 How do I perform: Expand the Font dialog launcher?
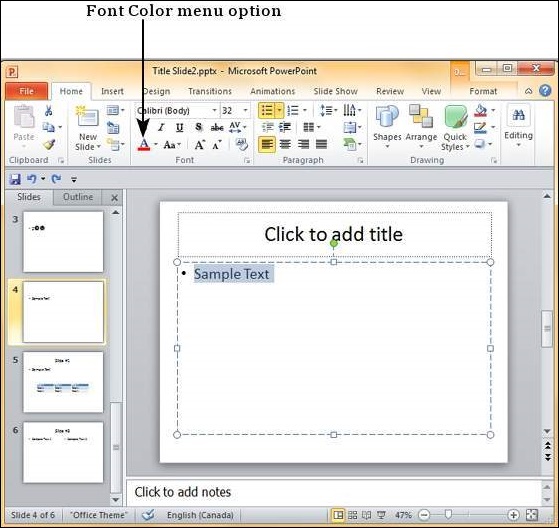[247, 161]
